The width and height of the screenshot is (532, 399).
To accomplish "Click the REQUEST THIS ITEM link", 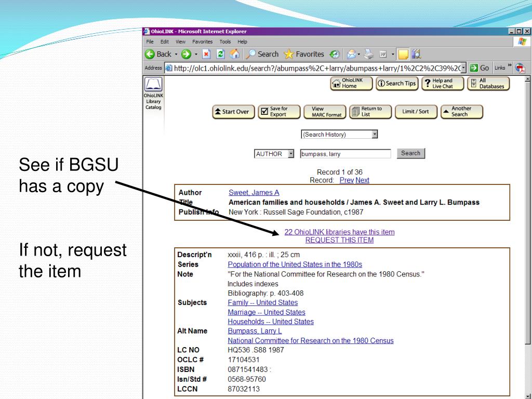I will [339, 240].
